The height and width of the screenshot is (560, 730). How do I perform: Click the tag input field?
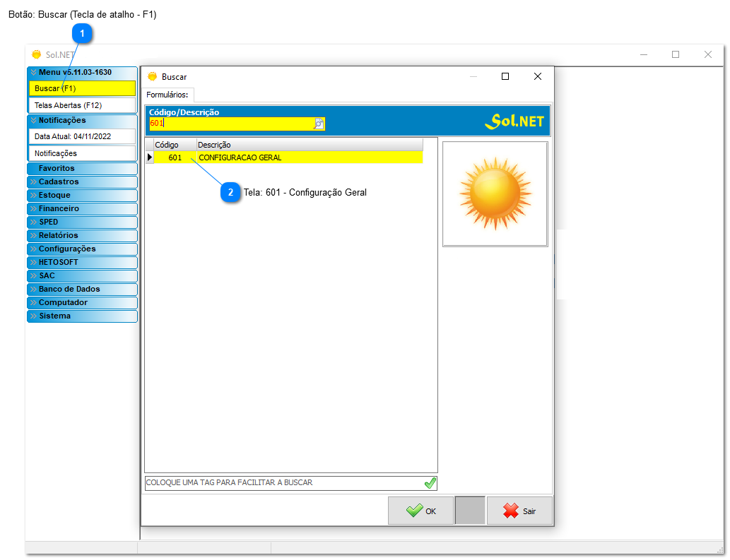[x=283, y=483]
